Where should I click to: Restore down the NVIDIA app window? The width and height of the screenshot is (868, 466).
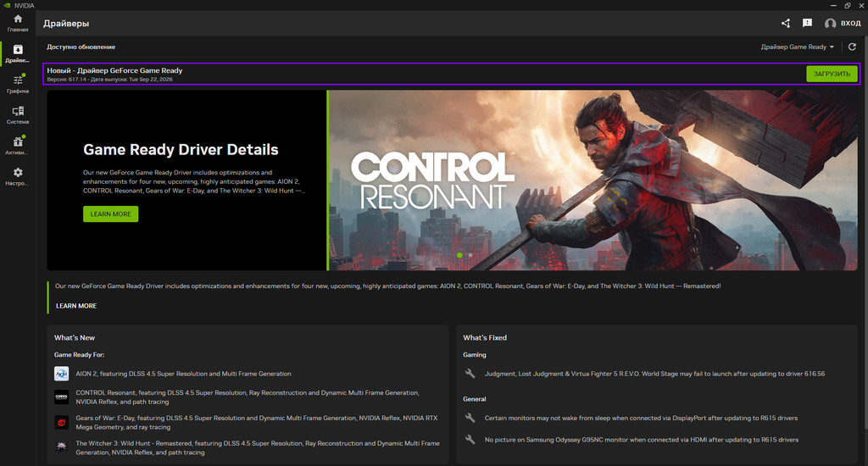(847, 5)
